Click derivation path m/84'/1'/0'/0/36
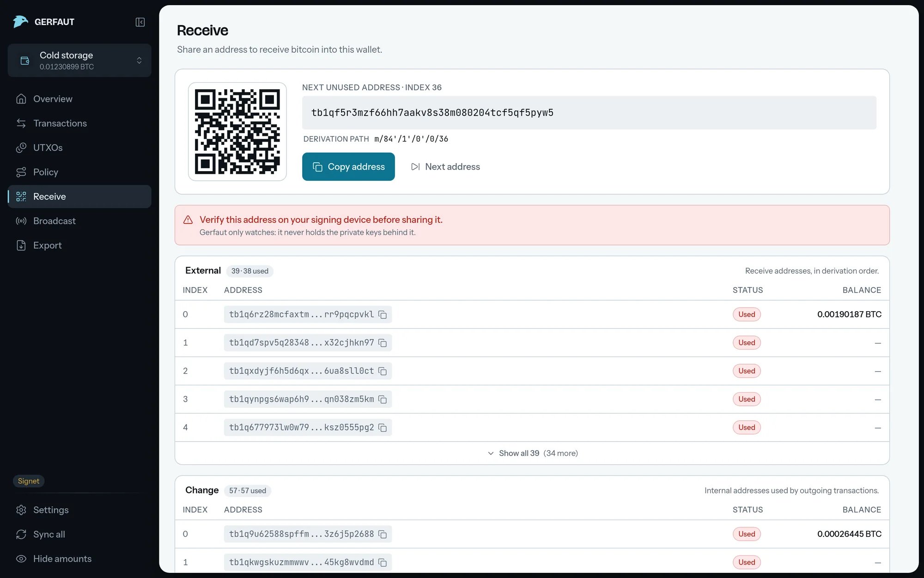This screenshot has width=924, height=578. [411, 139]
